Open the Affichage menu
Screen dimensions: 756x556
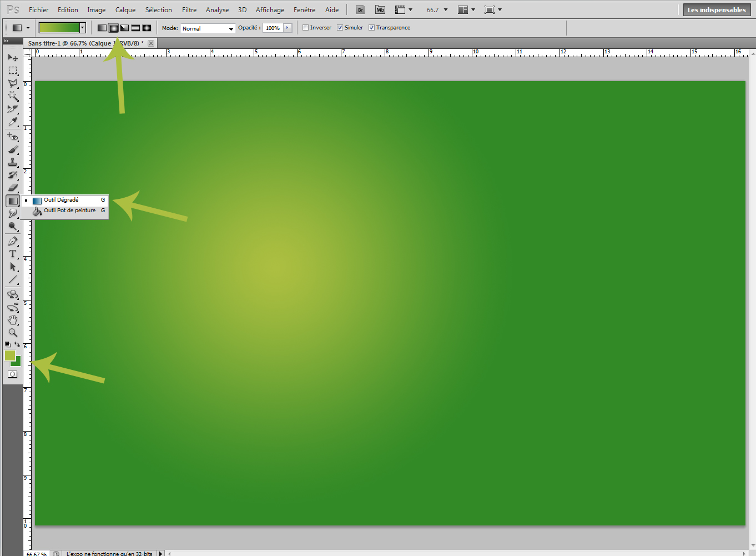pos(270,10)
